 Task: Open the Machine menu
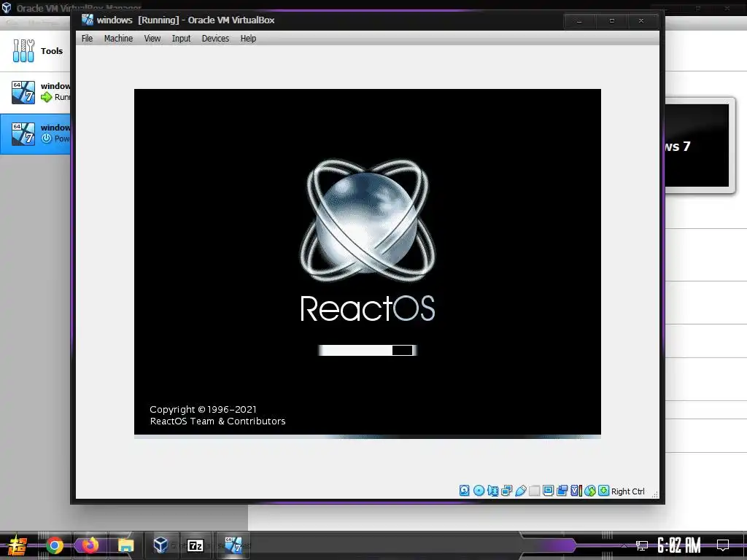click(x=118, y=39)
